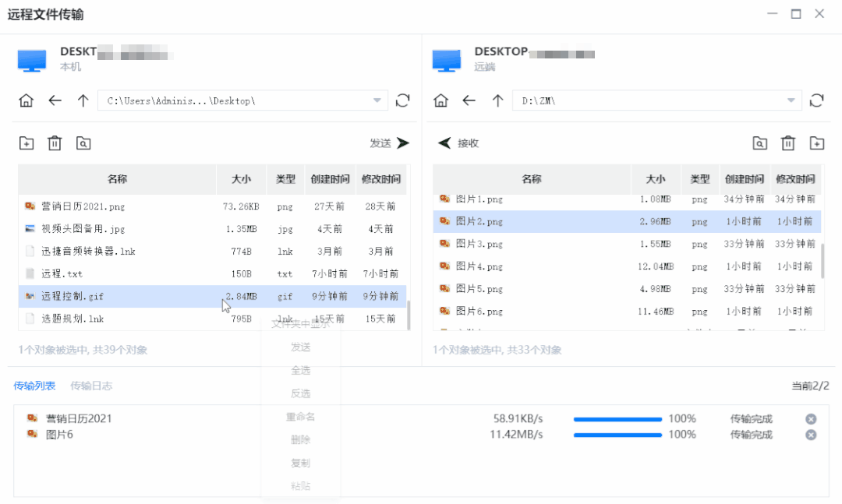The image size is (842, 504).
Task: Sort local files by 创建时间 column
Action: 330,179
